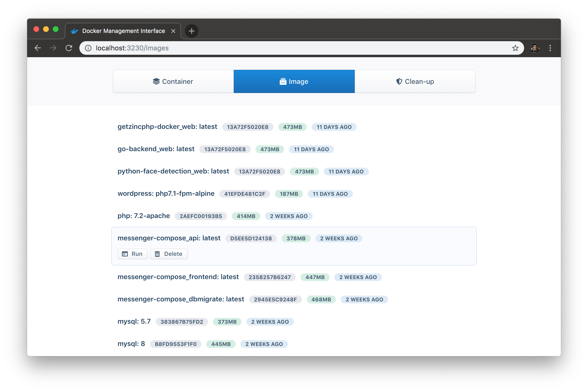Click the browser back arrow
The width and height of the screenshot is (588, 392).
(38, 48)
